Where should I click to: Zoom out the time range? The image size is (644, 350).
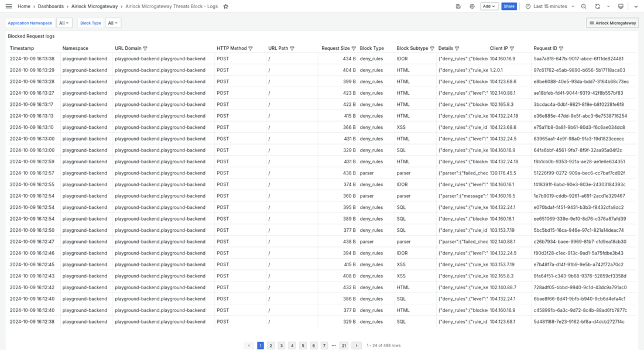click(584, 6)
